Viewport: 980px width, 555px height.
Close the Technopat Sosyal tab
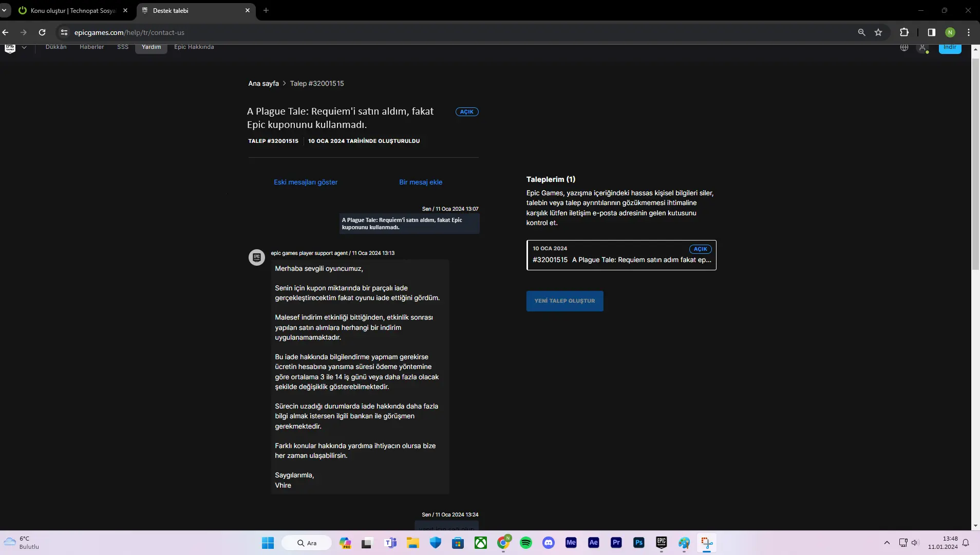pos(125,10)
